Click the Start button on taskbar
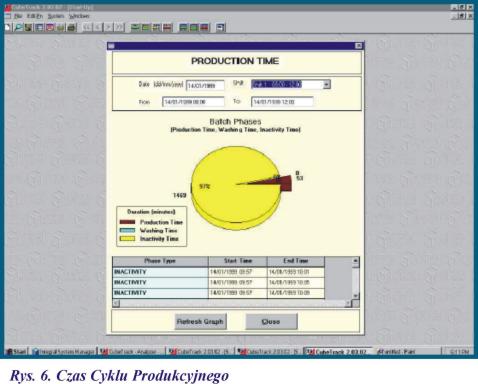The height and width of the screenshot is (384, 478). click(x=16, y=351)
